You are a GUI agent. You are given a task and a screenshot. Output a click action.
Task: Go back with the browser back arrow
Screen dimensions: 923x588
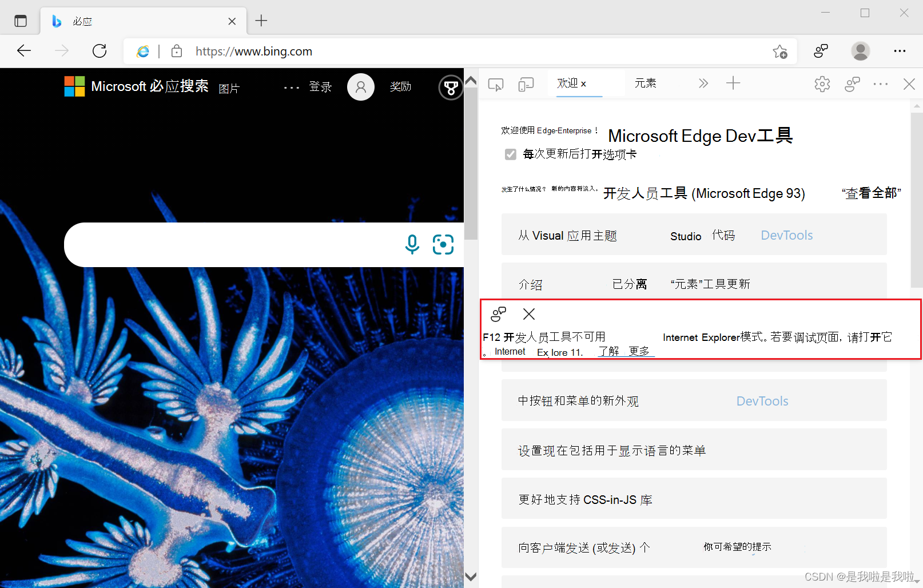click(24, 51)
